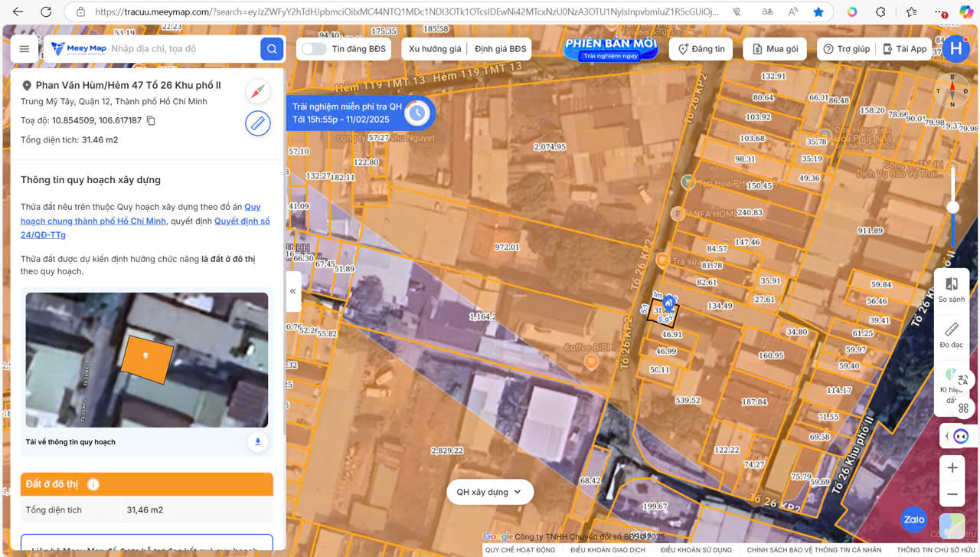
Task: Toggle the Tin đăng BĐS switch
Action: tap(313, 49)
